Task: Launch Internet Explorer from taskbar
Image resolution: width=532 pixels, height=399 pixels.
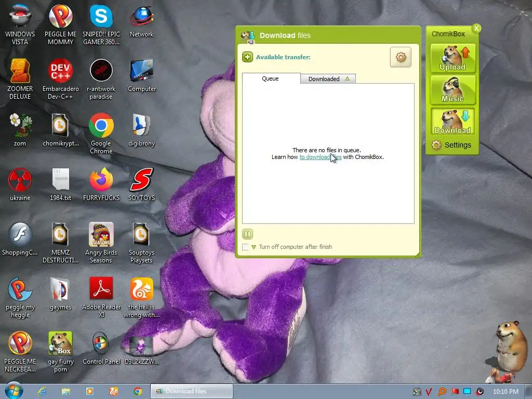Action: [x=42, y=391]
